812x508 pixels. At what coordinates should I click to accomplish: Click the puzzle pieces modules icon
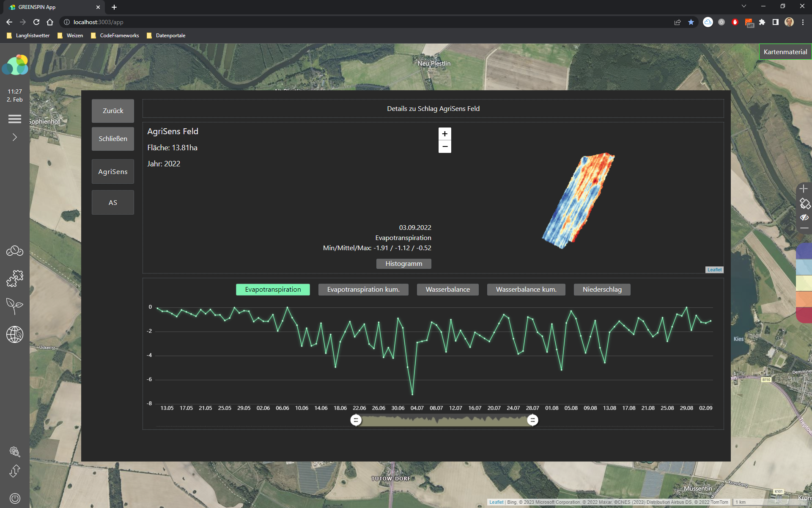coord(15,278)
